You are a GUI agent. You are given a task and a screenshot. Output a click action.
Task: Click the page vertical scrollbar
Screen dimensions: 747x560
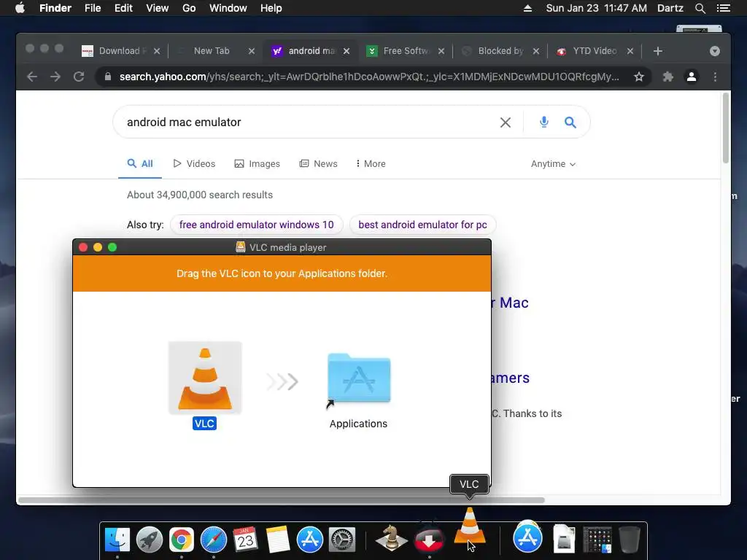coord(726,128)
